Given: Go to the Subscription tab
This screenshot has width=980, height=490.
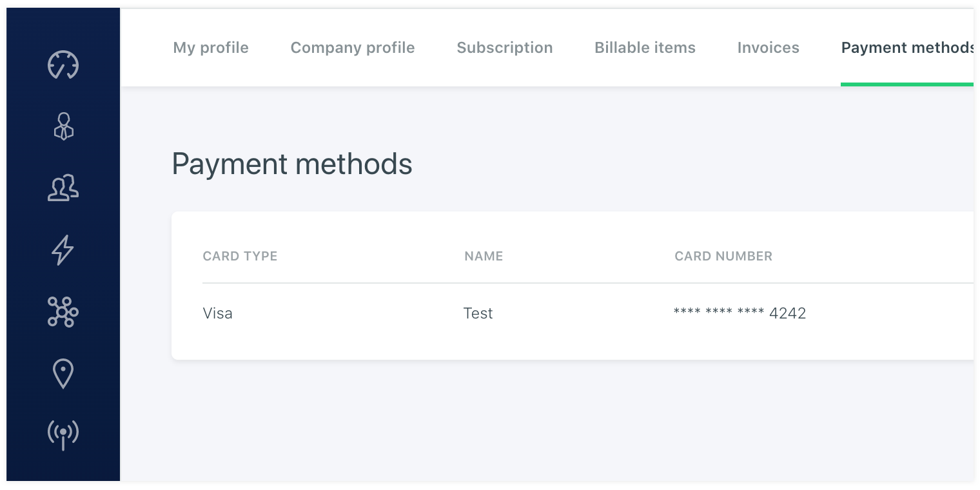Looking at the screenshot, I should click(x=505, y=48).
